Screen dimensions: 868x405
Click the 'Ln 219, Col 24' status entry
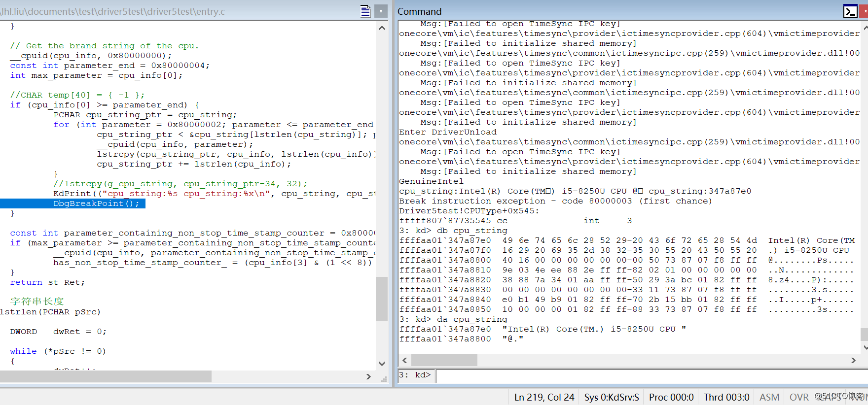544,397
